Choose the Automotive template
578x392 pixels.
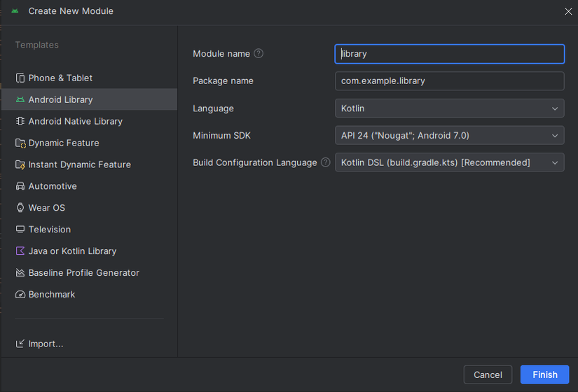[x=89, y=186]
